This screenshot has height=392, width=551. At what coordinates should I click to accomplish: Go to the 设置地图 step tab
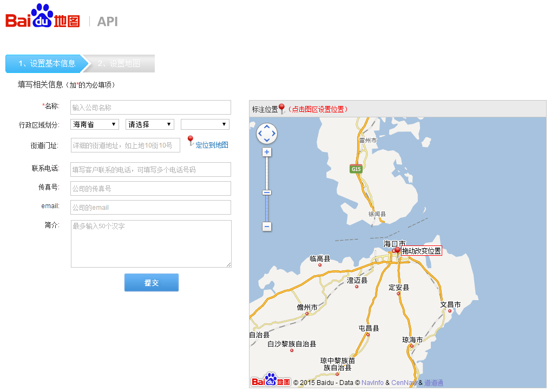[119, 63]
